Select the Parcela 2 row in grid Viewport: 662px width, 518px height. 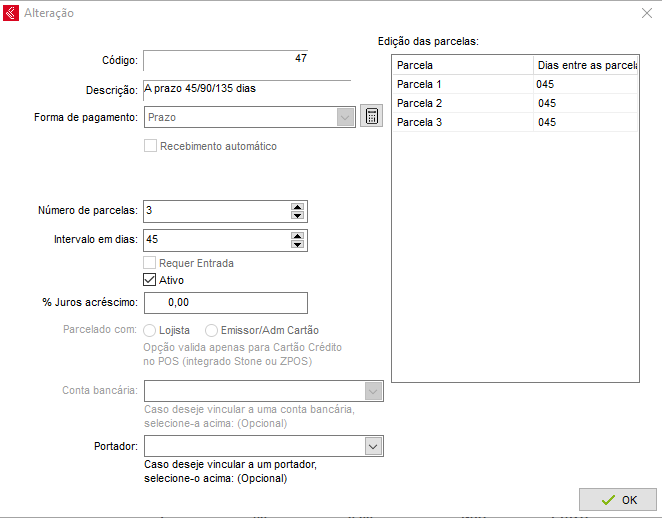click(462, 103)
